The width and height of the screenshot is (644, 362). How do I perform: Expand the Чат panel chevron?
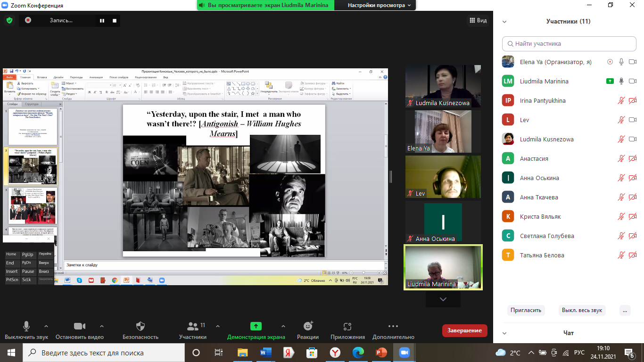[504, 333]
